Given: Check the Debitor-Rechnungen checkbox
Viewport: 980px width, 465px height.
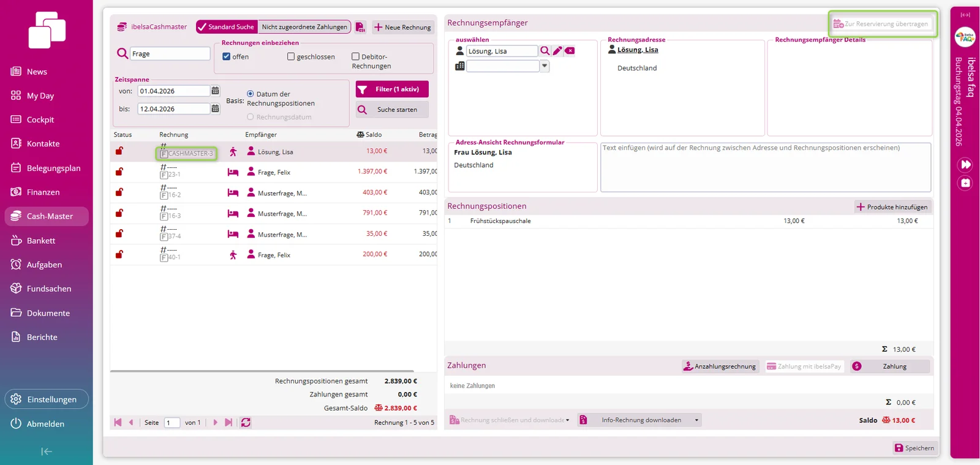Looking at the screenshot, I should pos(355,56).
